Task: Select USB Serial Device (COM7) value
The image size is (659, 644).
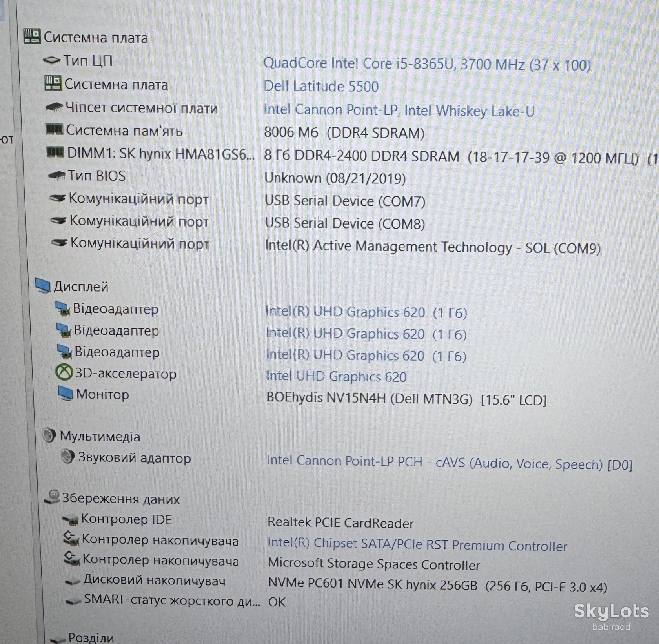Action: click(x=345, y=201)
